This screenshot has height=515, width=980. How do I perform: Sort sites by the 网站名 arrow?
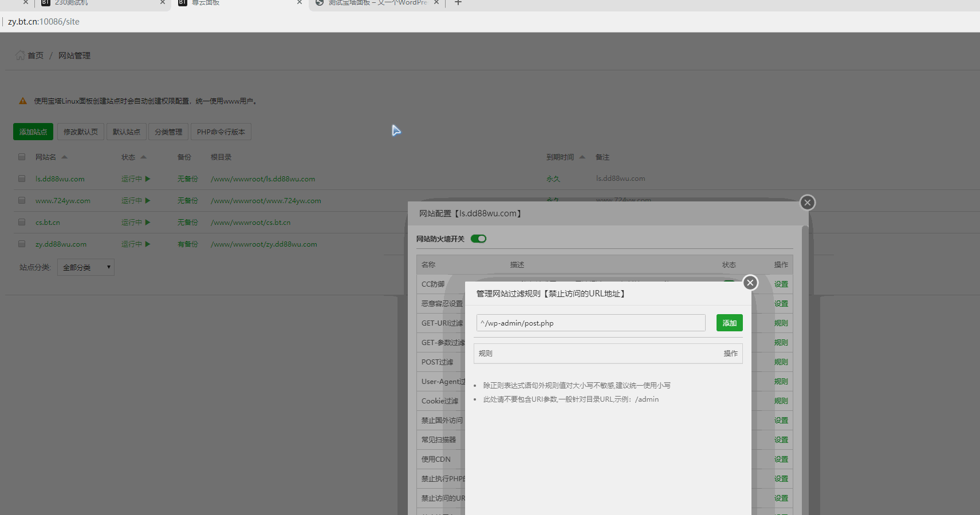pyautogui.click(x=65, y=157)
